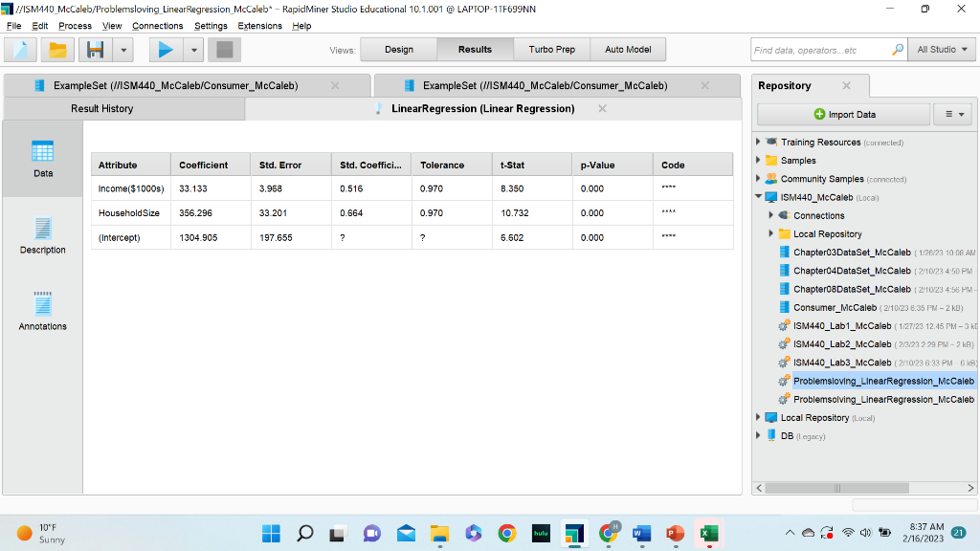Image resolution: width=980 pixels, height=551 pixels.
Task: Open the Auto Model view
Action: (x=628, y=50)
